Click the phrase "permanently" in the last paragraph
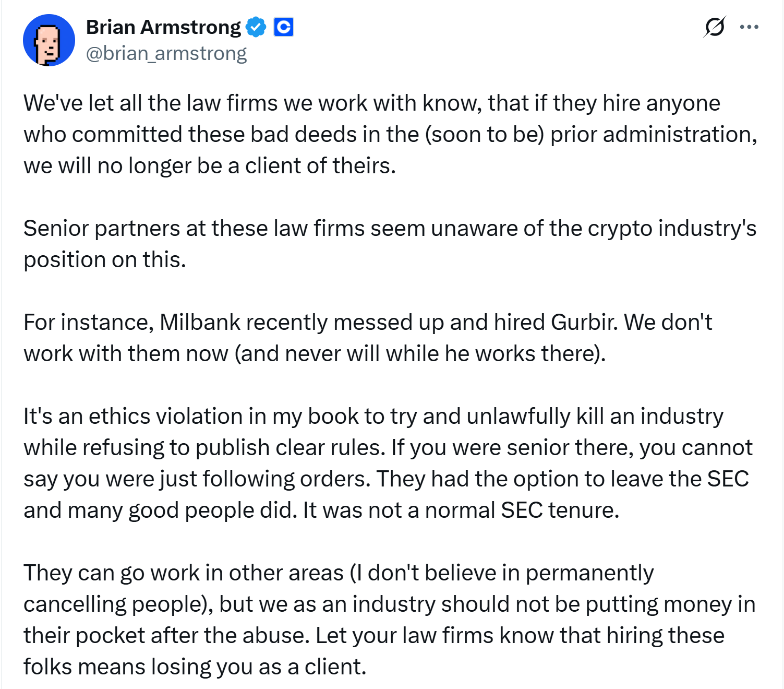The width and height of the screenshot is (784, 689). click(x=589, y=573)
